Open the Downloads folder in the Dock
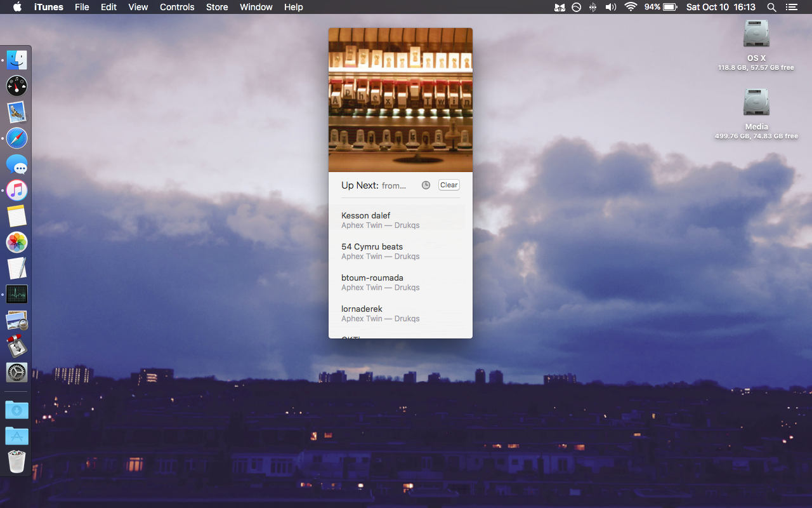 tap(16, 410)
